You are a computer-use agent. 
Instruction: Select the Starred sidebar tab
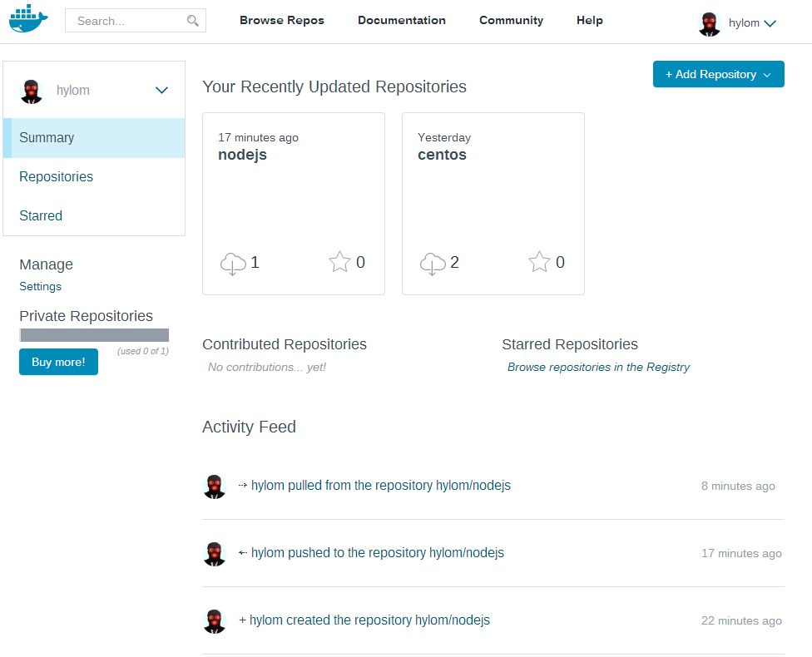tap(41, 216)
